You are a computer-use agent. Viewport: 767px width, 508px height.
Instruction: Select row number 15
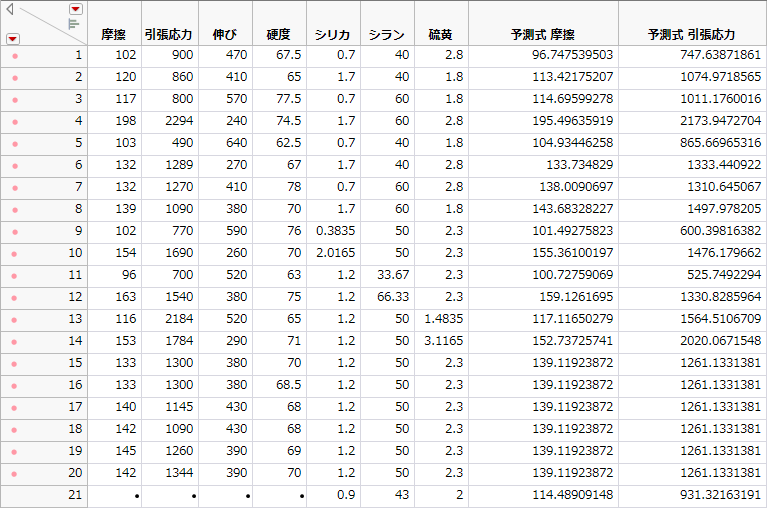(75, 363)
